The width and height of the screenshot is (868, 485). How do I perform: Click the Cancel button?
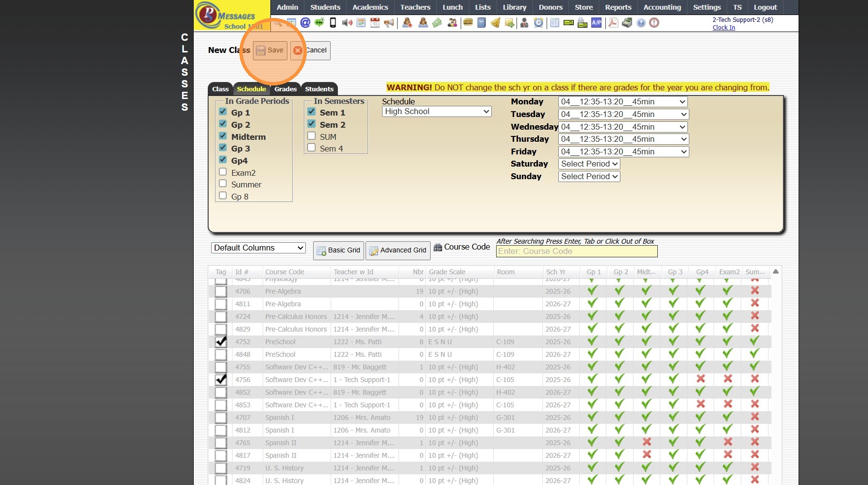coord(310,50)
